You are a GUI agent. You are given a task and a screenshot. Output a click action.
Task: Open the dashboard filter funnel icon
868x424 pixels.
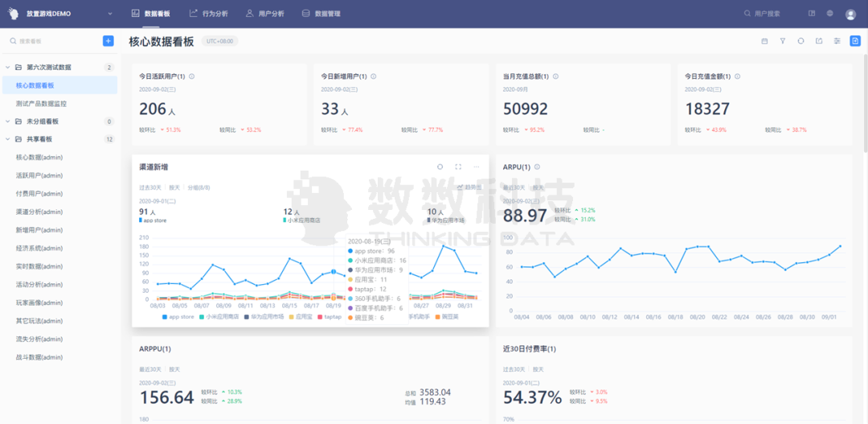tap(783, 41)
